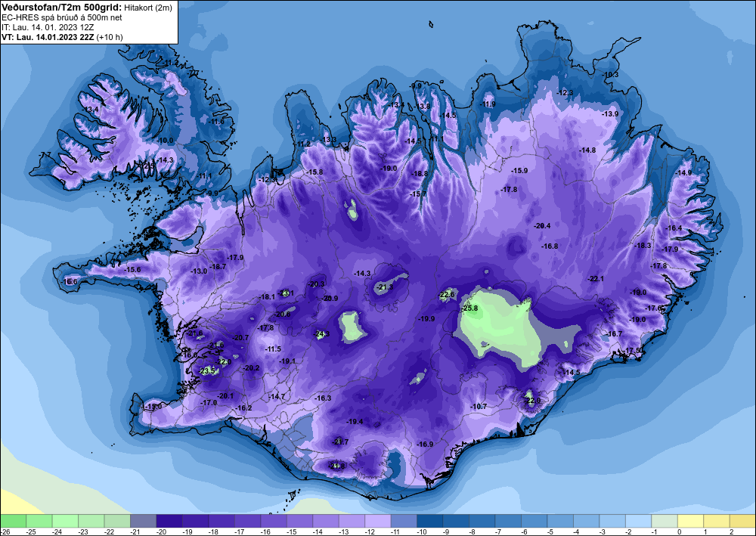Click the -16.2 temperature label
Screen dimensions: 756x536
pos(243,407)
